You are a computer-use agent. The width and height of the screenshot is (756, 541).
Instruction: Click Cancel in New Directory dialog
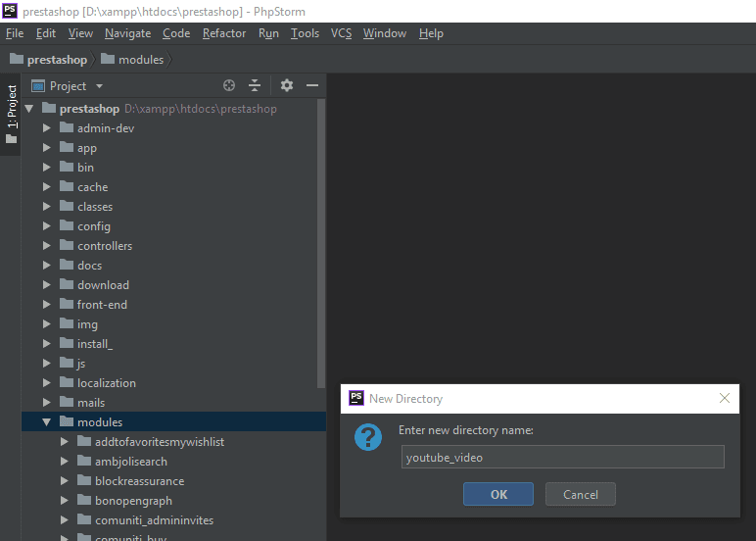click(x=581, y=494)
